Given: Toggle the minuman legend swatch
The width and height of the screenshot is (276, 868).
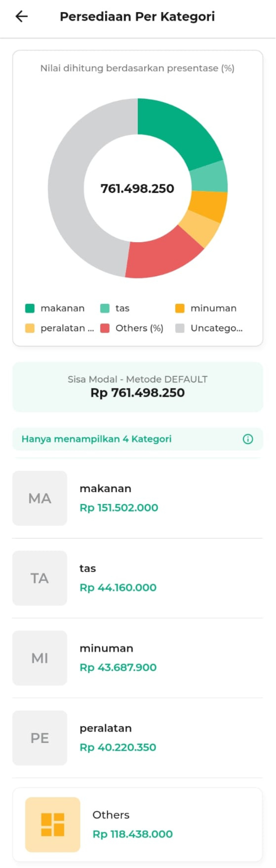Looking at the screenshot, I should pos(180,308).
